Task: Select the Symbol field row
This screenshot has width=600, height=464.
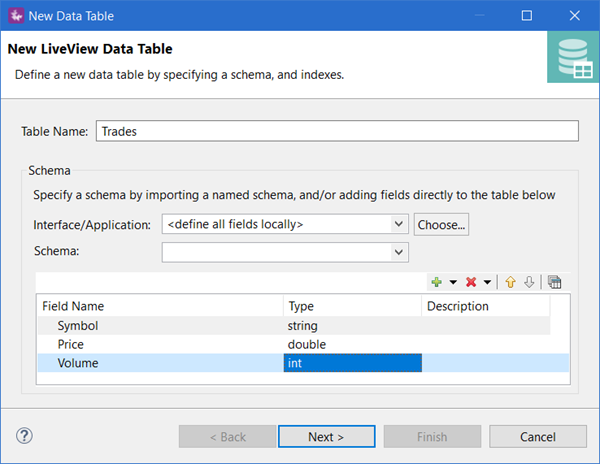Action: click(x=78, y=326)
